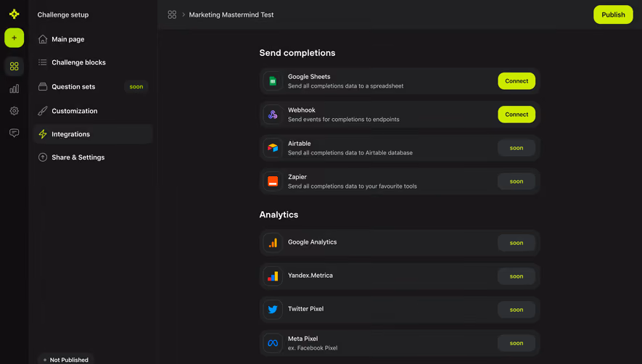Click the Meta Pixel infinity icon
The image size is (642, 364).
point(273,343)
